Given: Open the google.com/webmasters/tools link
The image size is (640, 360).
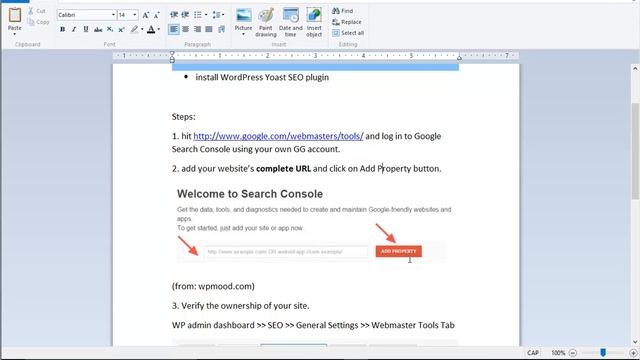Looking at the screenshot, I should coord(278,136).
